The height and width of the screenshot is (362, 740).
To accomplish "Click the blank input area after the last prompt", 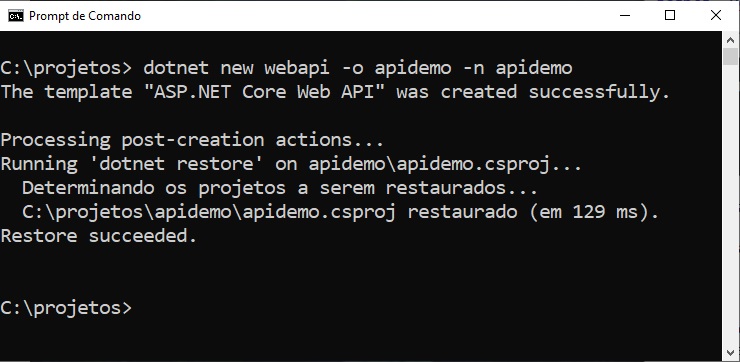I will pos(425,308).
